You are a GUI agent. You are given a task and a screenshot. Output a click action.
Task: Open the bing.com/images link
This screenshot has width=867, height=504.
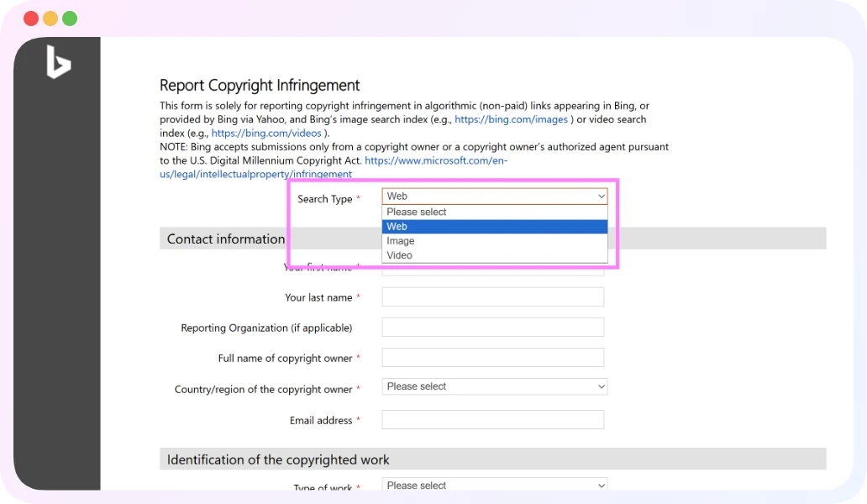(512, 119)
